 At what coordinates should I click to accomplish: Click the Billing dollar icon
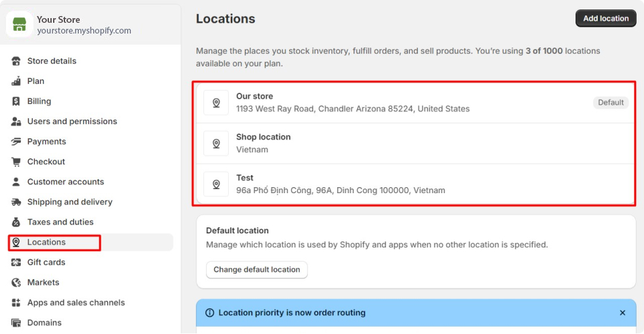16,101
